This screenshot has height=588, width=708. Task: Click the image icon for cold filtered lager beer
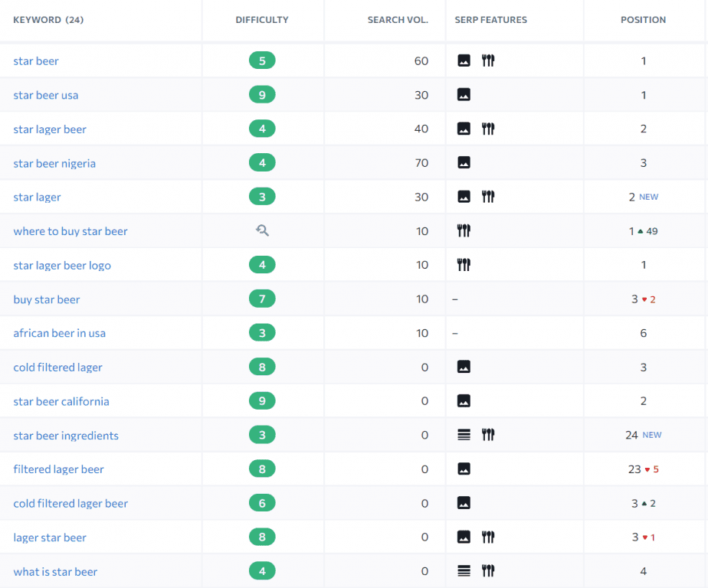pyautogui.click(x=464, y=503)
